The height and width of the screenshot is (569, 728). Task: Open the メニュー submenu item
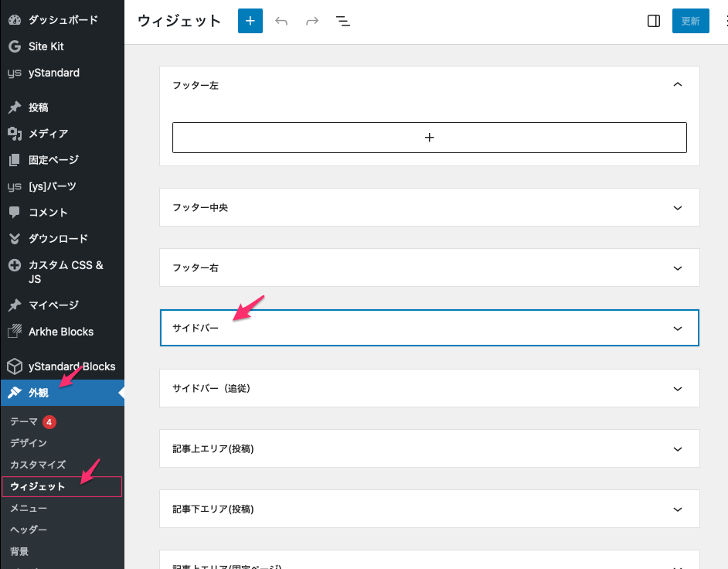(x=29, y=508)
